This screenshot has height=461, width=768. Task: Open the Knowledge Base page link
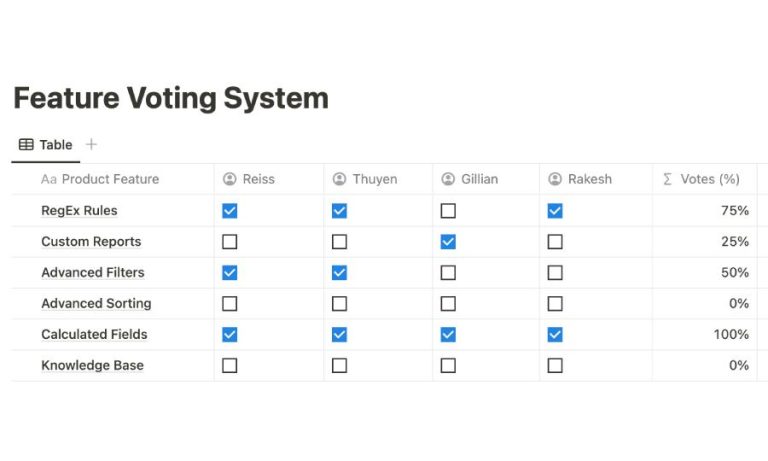(93, 365)
